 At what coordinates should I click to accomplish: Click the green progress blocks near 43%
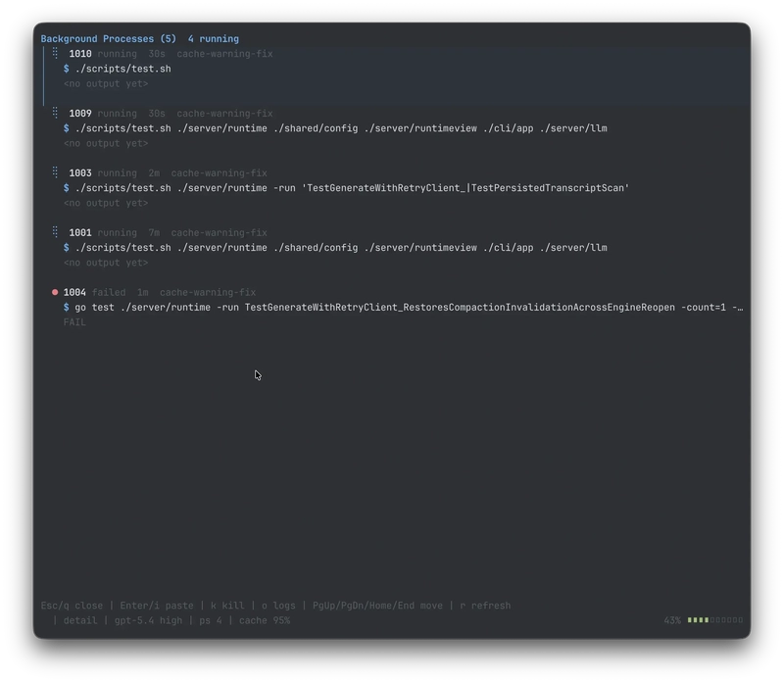point(700,620)
